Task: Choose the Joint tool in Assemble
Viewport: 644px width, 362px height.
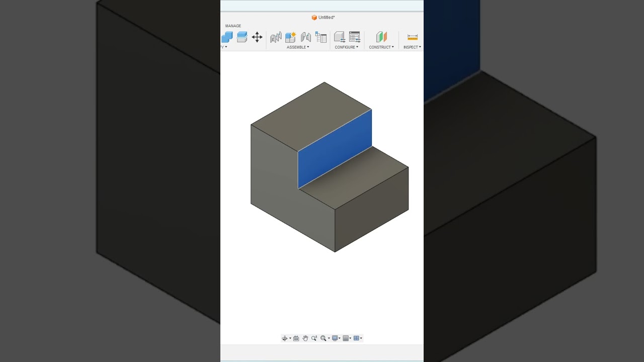Action: pos(276,37)
